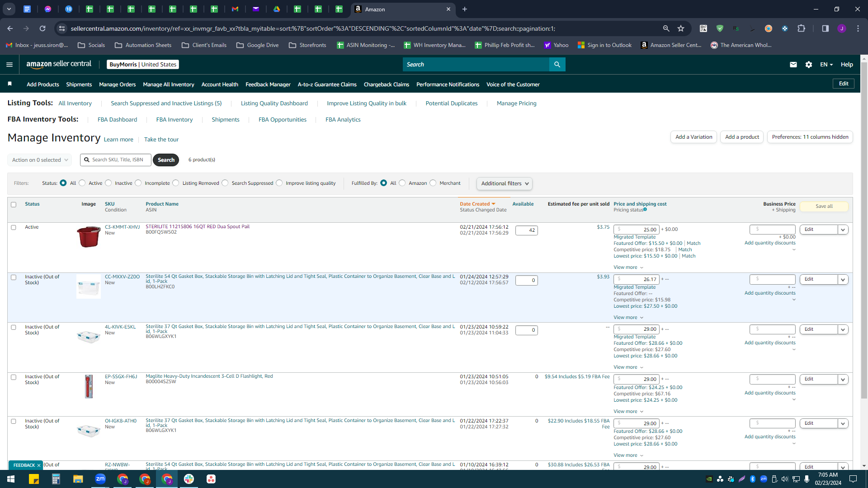Open the Action on 0 selected dropdown
Viewport: 868px width, 488px height.
pos(40,160)
